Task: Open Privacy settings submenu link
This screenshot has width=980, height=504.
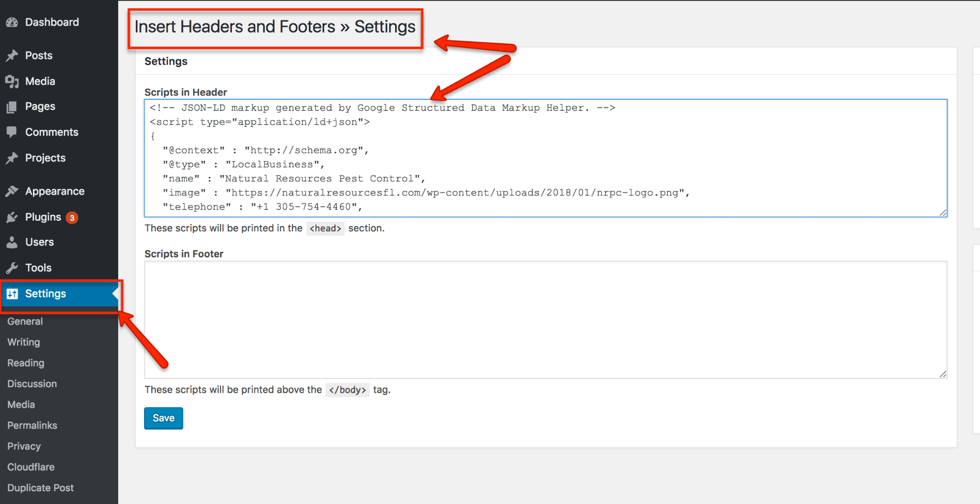Action: [x=24, y=446]
